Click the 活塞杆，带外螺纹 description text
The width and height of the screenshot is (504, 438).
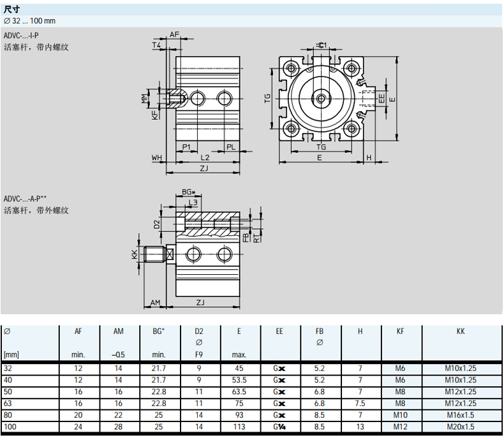pos(36,210)
